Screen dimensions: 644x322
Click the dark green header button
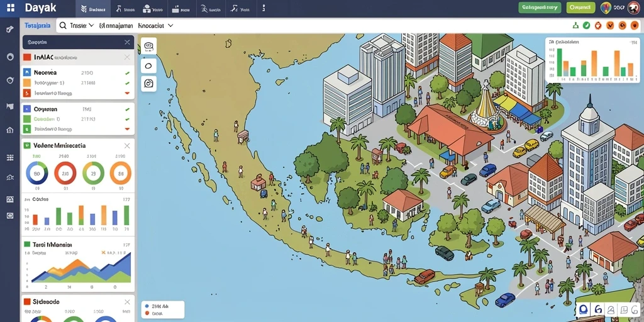tap(539, 8)
